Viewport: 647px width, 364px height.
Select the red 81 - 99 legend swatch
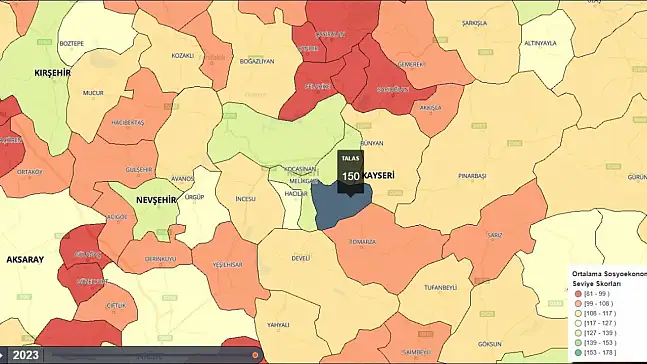578,294
